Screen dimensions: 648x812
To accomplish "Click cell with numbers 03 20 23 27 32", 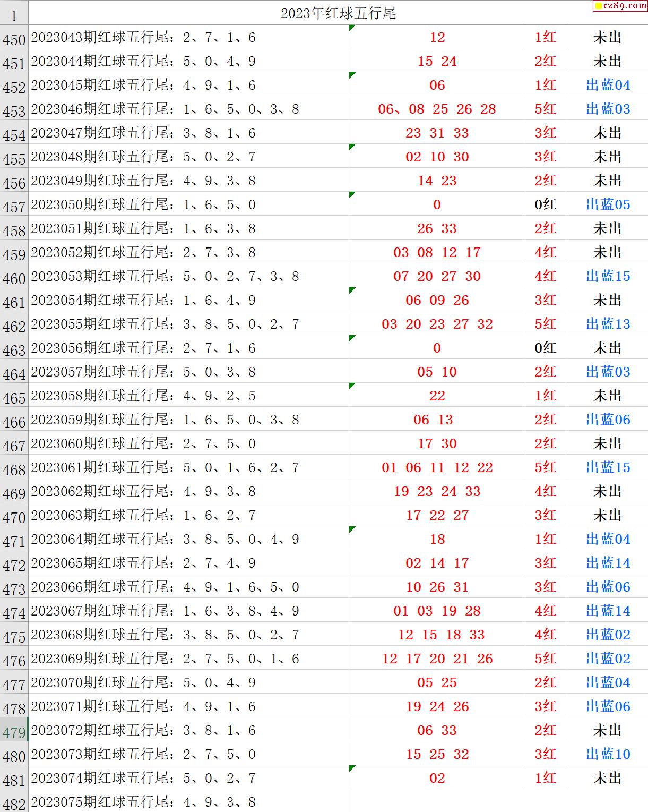I will pyautogui.click(x=437, y=324).
